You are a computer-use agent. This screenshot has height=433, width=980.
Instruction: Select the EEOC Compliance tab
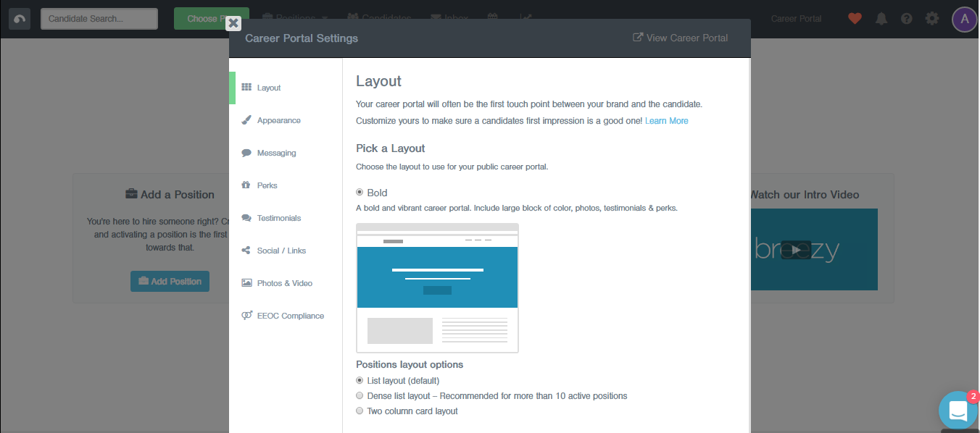tap(286, 316)
